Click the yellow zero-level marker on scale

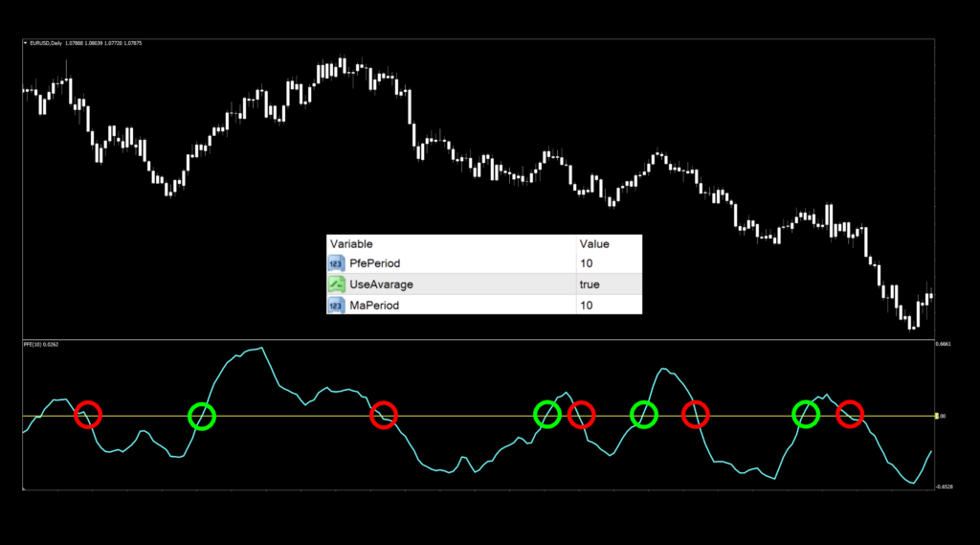(936, 416)
